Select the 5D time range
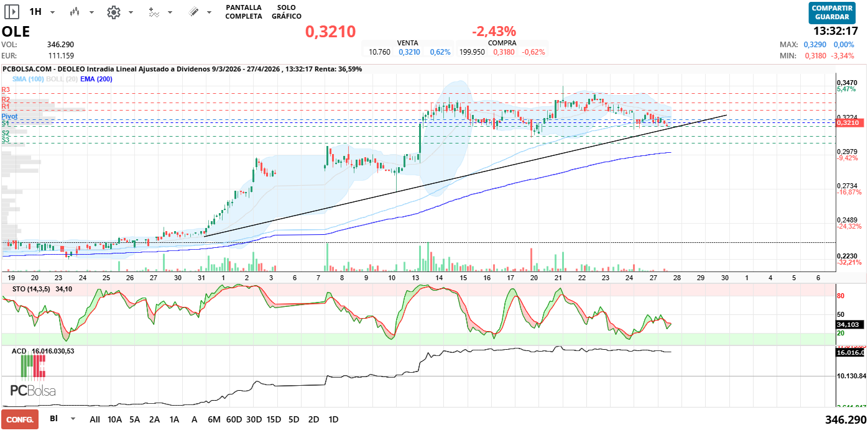The width and height of the screenshot is (868, 433). click(293, 419)
